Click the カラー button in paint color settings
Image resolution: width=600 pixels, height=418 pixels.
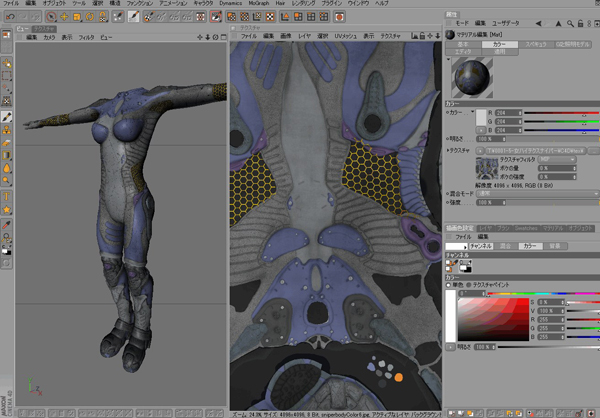531,245
